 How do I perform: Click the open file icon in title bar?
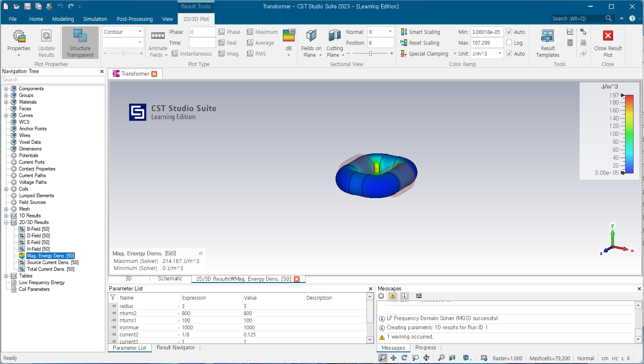(16, 6)
